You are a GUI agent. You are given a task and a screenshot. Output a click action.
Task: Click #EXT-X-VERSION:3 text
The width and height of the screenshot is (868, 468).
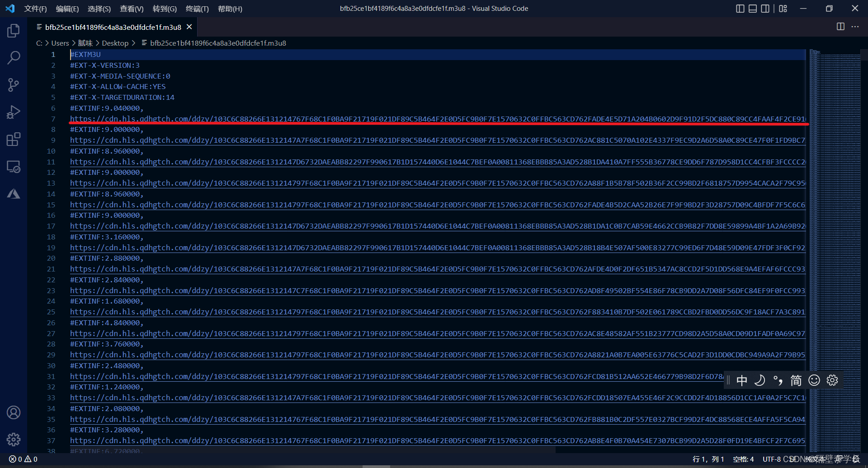pyautogui.click(x=105, y=65)
